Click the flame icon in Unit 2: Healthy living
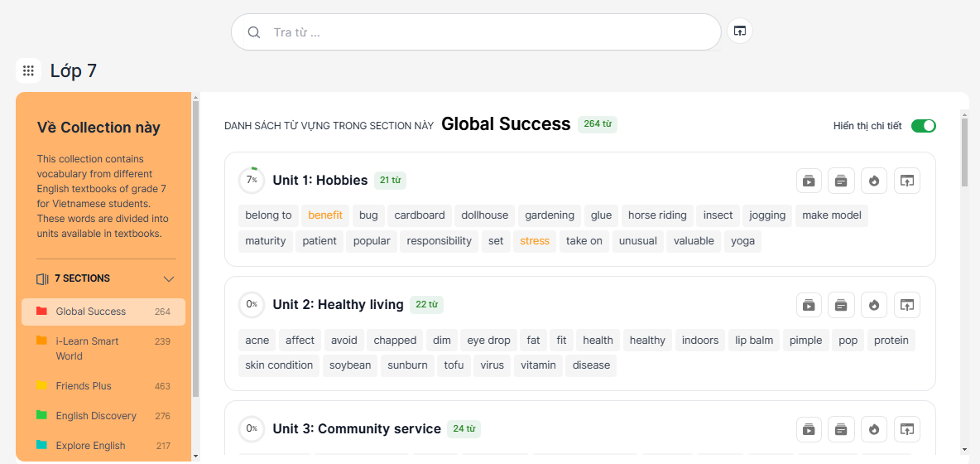980x464 pixels. pyautogui.click(x=874, y=305)
